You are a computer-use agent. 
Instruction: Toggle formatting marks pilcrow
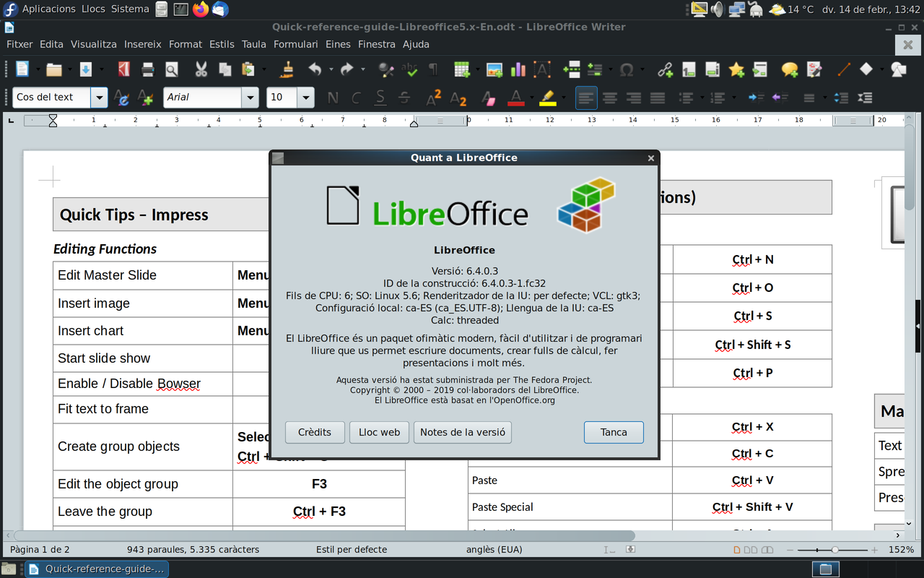pos(433,69)
